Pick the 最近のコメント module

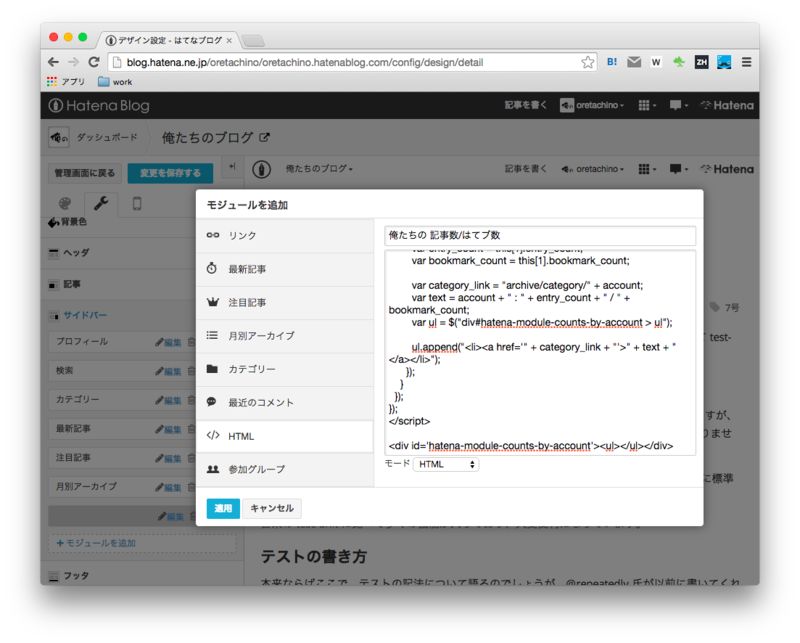click(285, 403)
